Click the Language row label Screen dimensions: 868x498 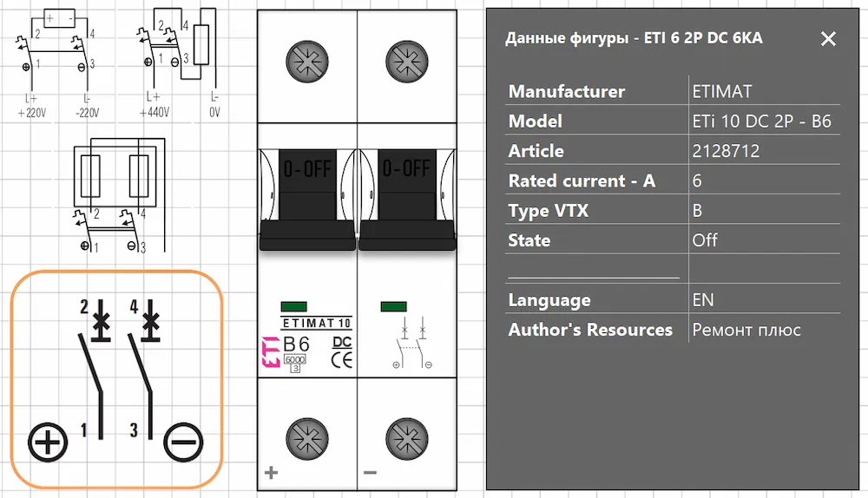(549, 300)
